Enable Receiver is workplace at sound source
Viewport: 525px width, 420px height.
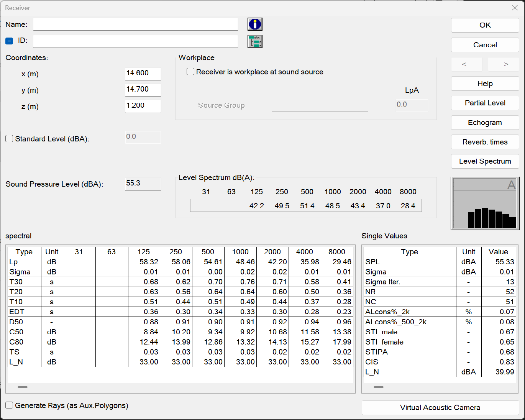pyautogui.click(x=190, y=72)
